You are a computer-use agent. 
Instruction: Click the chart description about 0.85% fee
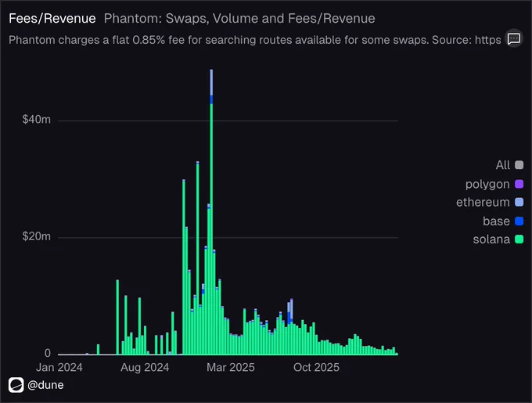click(255, 40)
